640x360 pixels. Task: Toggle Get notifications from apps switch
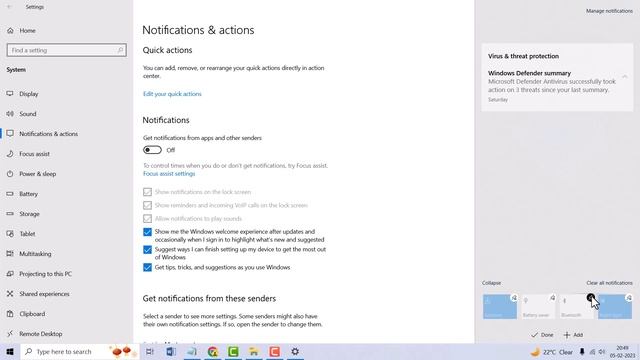[152, 150]
